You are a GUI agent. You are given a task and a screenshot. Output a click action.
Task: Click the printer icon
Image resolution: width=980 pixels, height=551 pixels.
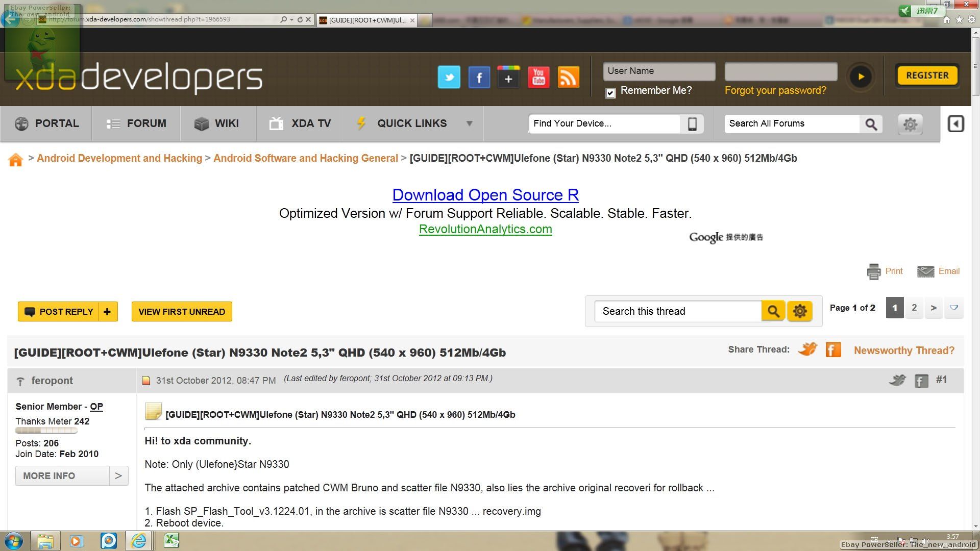coord(874,271)
